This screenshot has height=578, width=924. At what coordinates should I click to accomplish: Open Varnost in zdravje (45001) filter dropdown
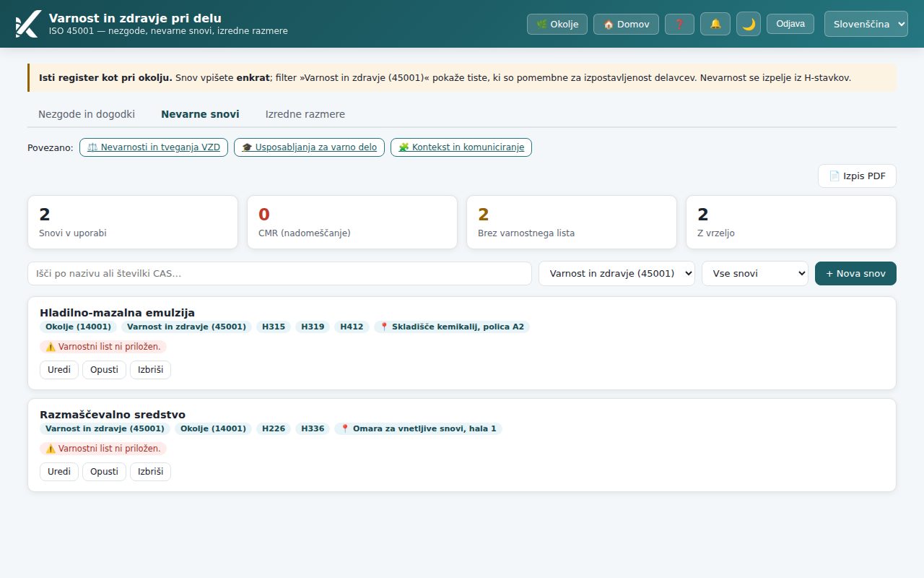617,273
